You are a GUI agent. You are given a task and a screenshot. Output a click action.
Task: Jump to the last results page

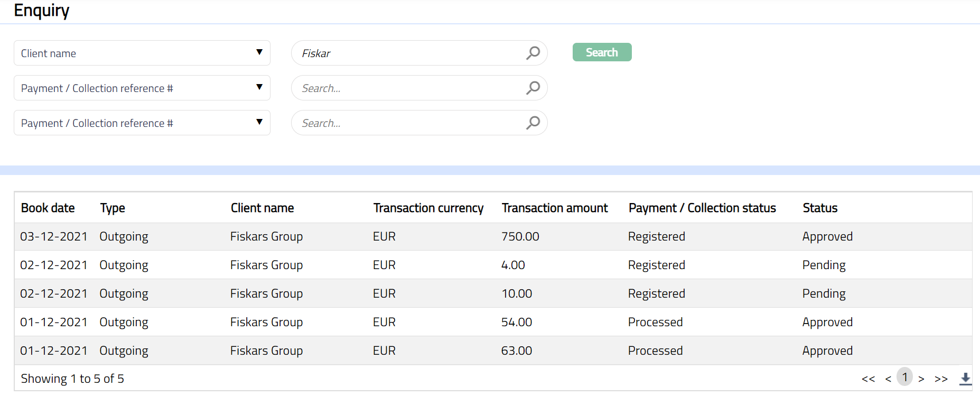(941, 379)
